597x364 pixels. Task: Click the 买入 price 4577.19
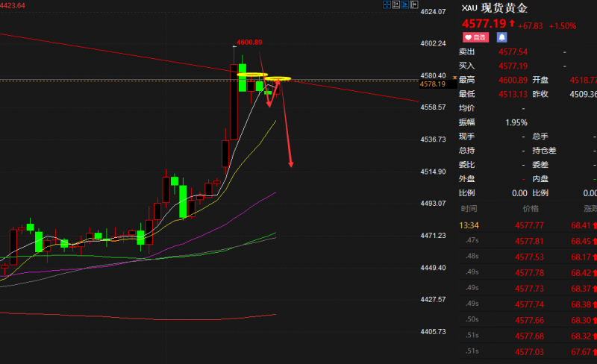(x=513, y=66)
